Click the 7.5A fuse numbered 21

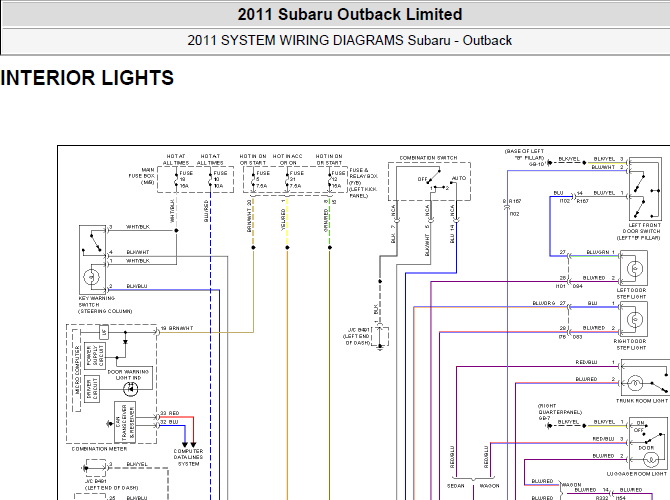[x=293, y=179]
